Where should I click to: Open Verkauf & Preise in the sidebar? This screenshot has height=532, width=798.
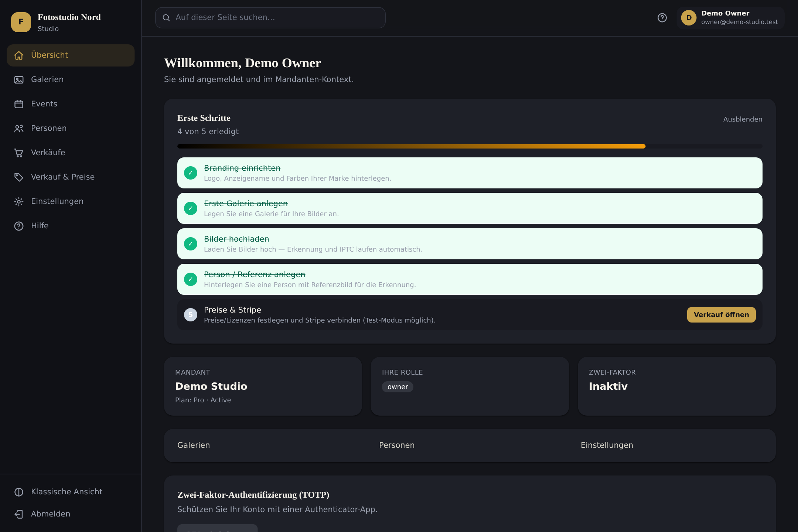pyautogui.click(x=71, y=177)
